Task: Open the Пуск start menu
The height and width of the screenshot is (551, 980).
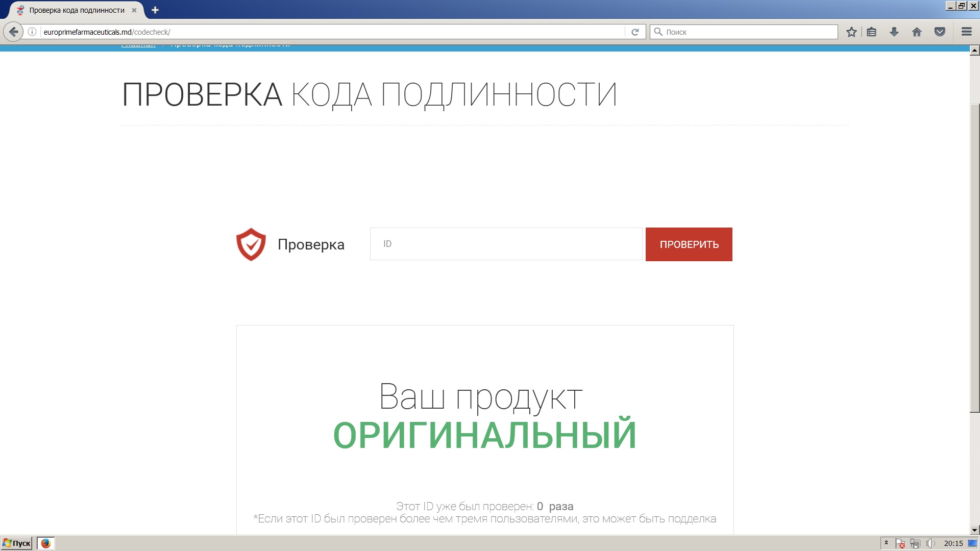Action: 17,543
